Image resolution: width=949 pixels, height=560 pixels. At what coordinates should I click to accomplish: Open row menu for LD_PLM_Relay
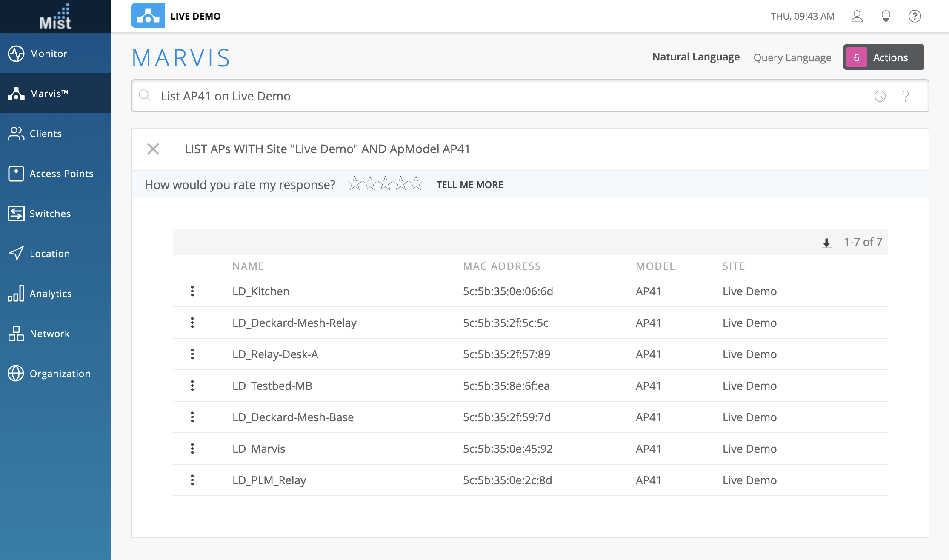tap(192, 480)
